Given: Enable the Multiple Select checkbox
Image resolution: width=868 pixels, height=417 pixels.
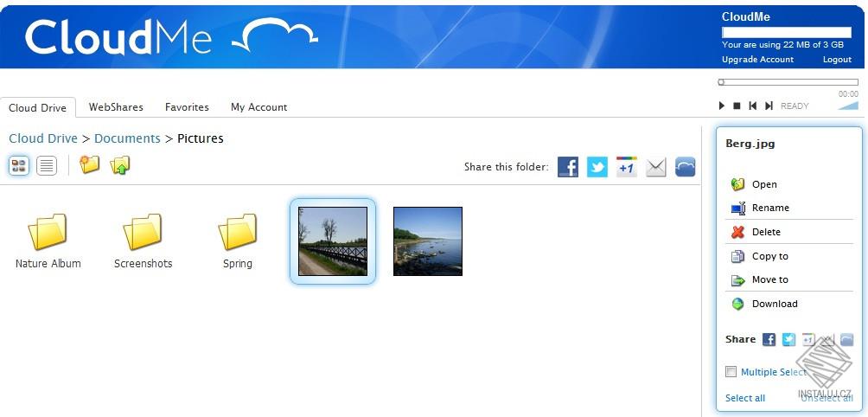Looking at the screenshot, I should [731, 372].
